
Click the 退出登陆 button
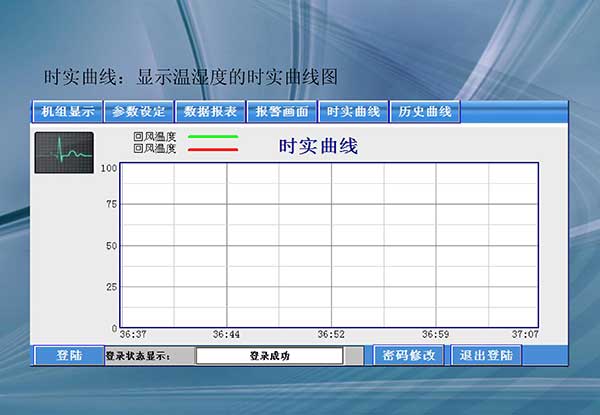tap(486, 355)
